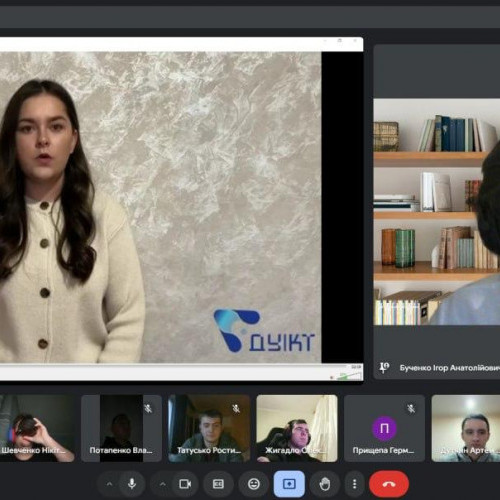
Task: Select the rightmost participant tile Артем
Action: click(x=466, y=428)
